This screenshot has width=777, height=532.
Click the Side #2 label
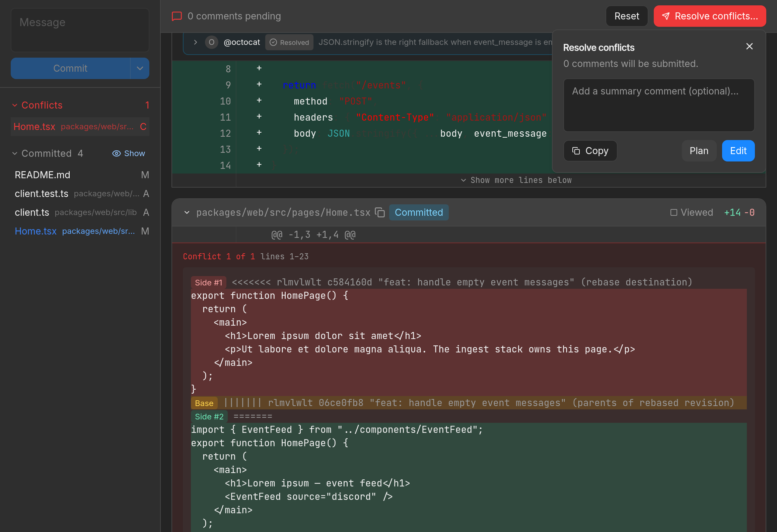point(209,416)
